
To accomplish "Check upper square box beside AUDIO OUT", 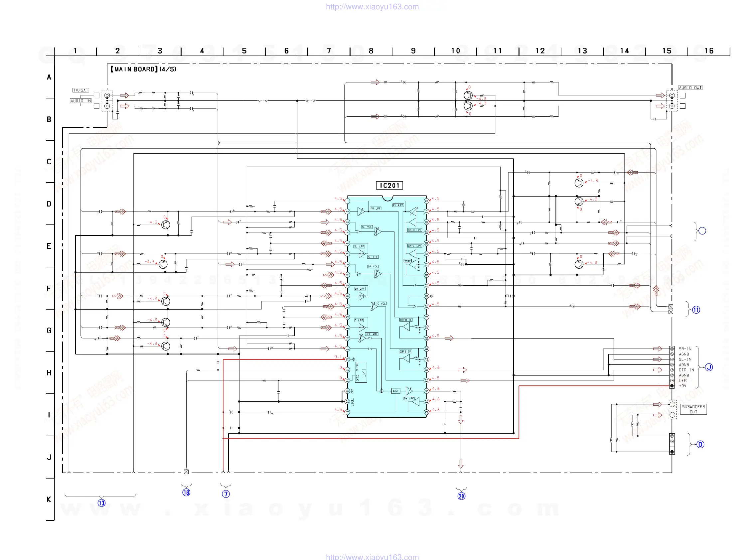I will click(682, 96).
